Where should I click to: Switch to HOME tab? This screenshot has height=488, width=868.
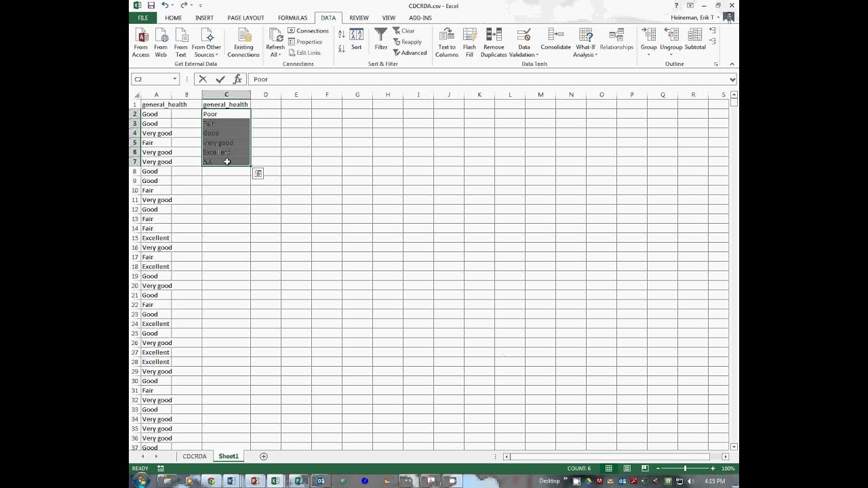[173, 18]
